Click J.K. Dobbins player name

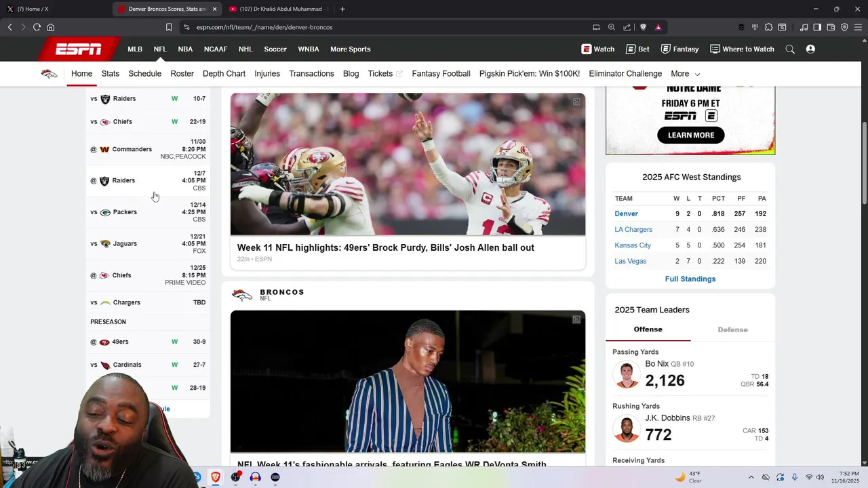coord(667,418)
